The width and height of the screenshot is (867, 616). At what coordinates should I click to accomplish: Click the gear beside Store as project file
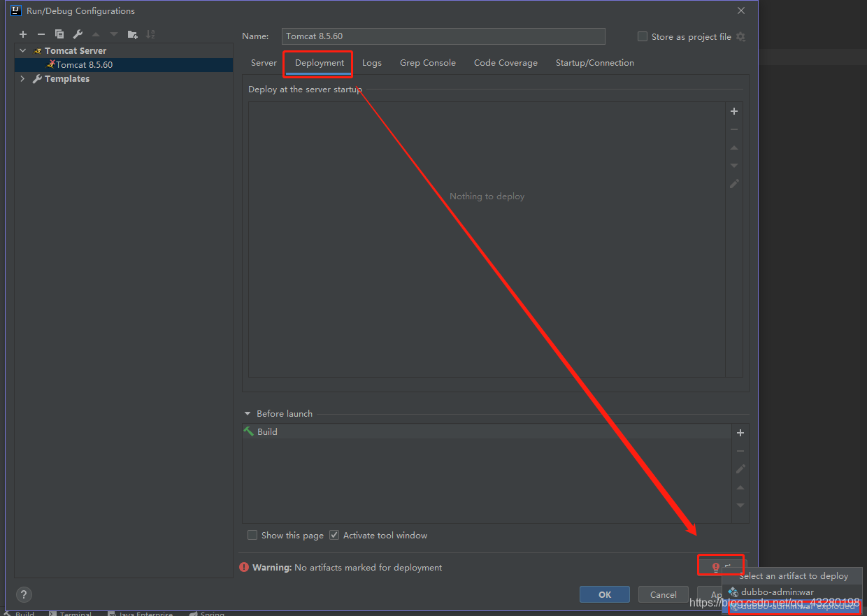[741, 36]
